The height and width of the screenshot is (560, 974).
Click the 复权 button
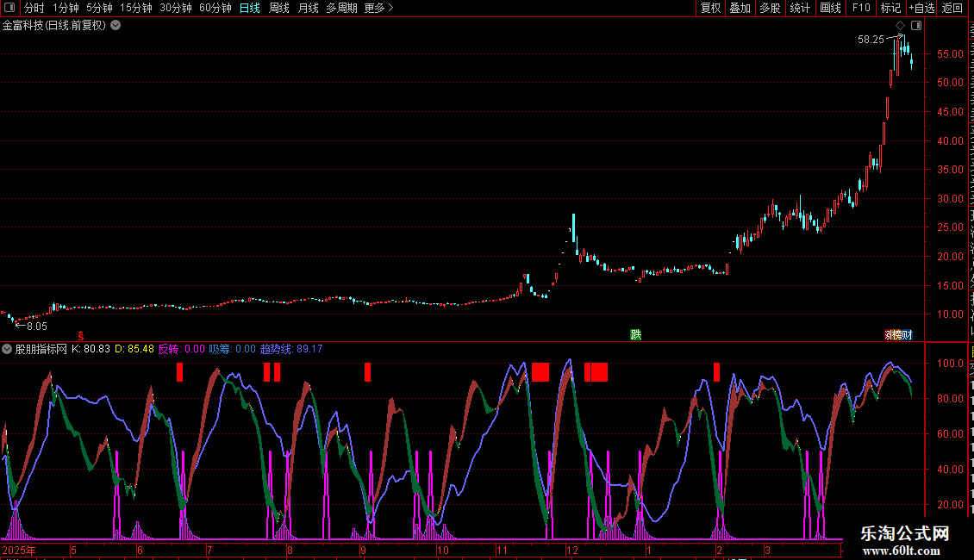(x=710, y=8)
